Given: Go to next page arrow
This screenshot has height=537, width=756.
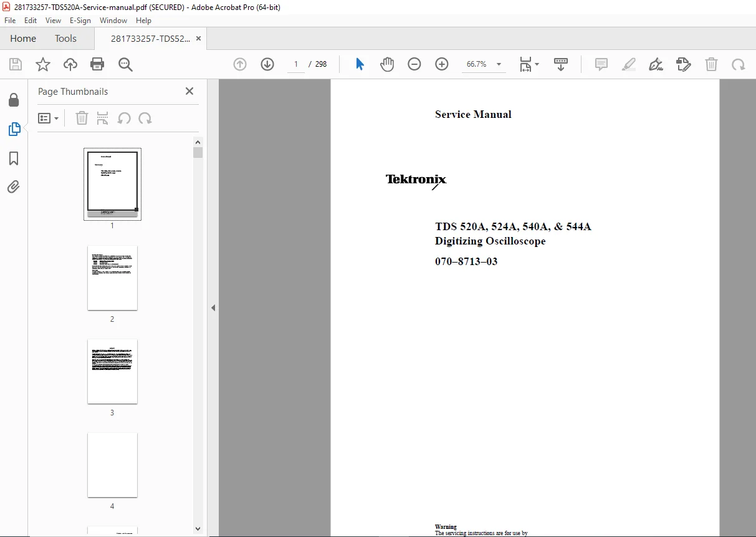Looking at the screenshot, I should (x=267, y=64).
